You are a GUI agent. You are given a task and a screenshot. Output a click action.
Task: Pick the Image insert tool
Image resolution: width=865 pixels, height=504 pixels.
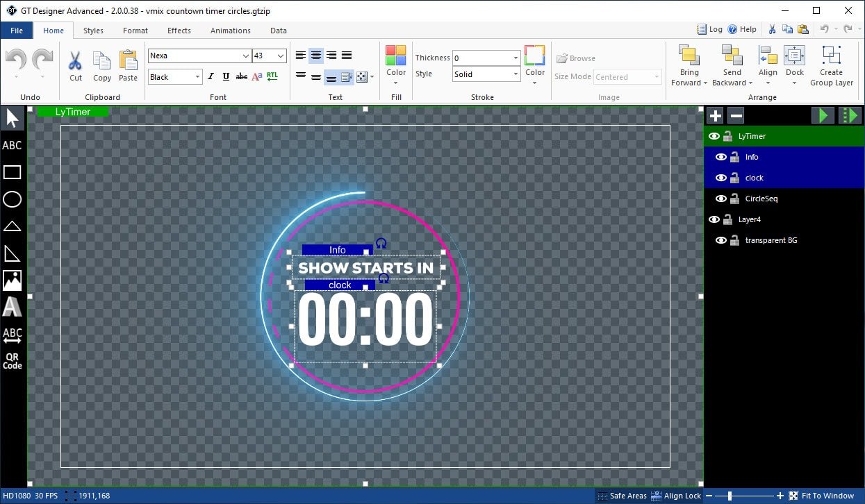13,280
